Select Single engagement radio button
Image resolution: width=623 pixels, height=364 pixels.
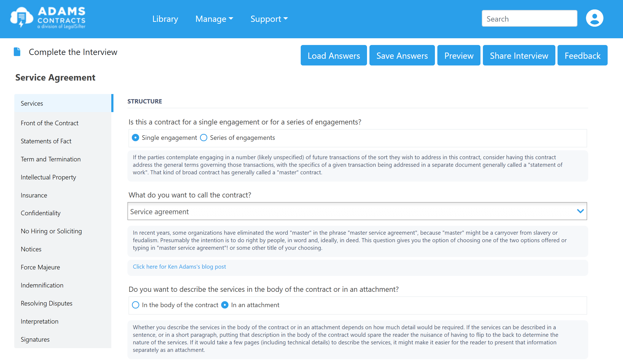click(136, 137)
